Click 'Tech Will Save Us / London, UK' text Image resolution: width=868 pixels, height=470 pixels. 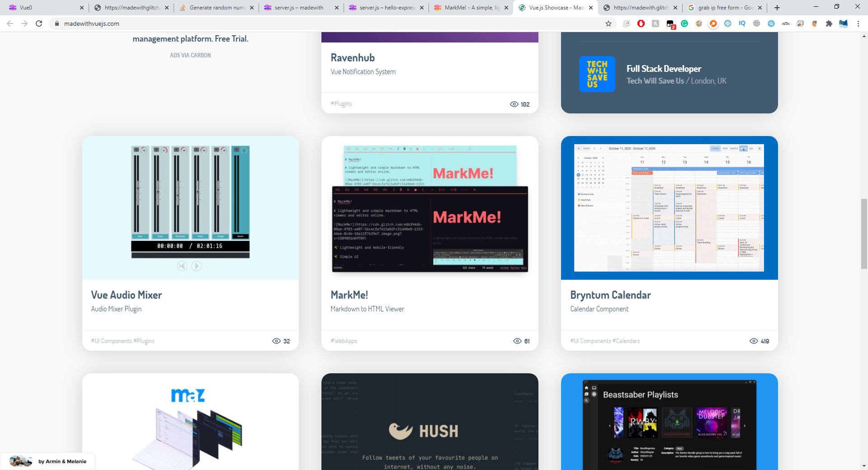coord(676,81)
